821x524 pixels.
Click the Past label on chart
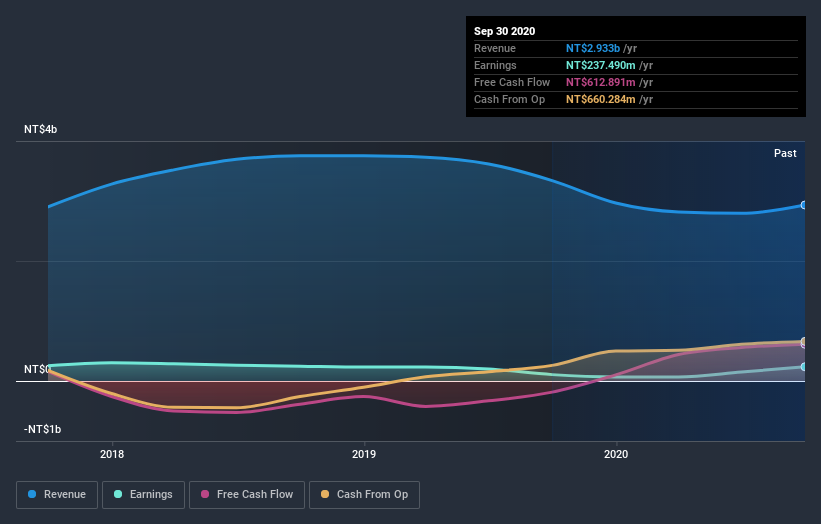785,153
